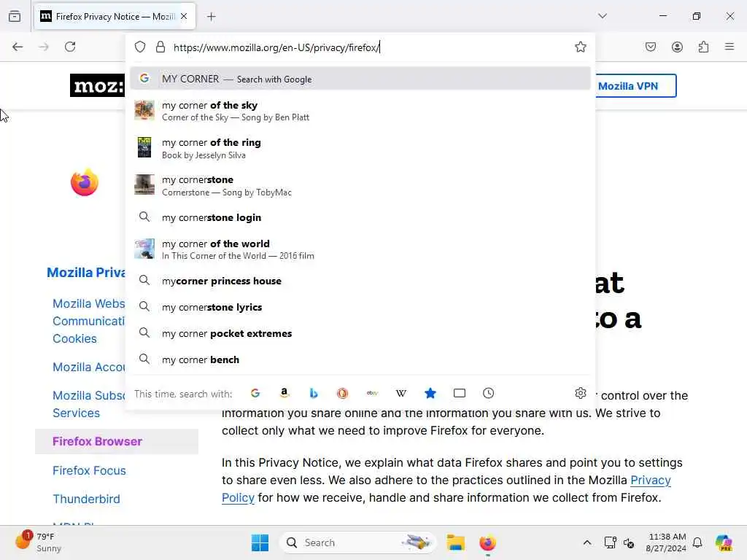This screenshot has height=560, width=747.
Task: Open the Windows Start menu
Action: 260,542
